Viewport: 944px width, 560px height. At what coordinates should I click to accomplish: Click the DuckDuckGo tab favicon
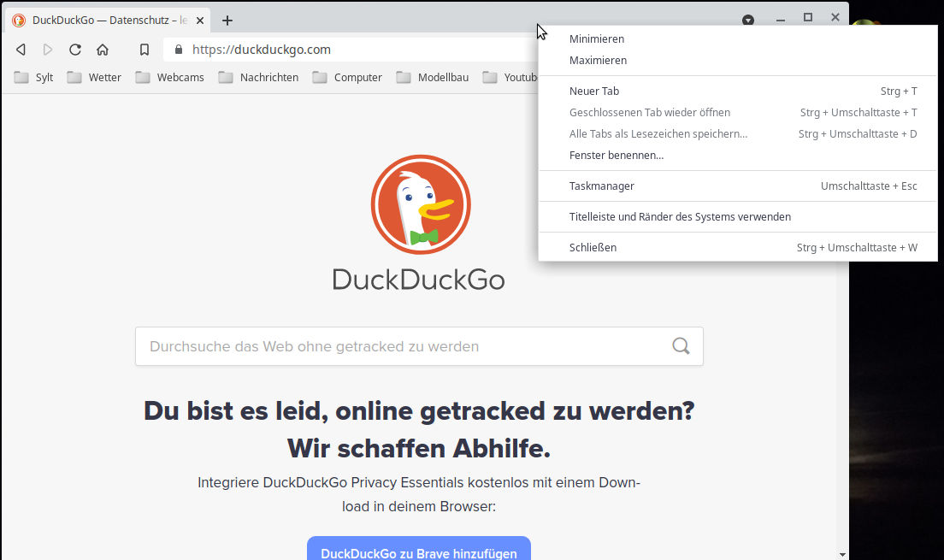pos(19,21)
